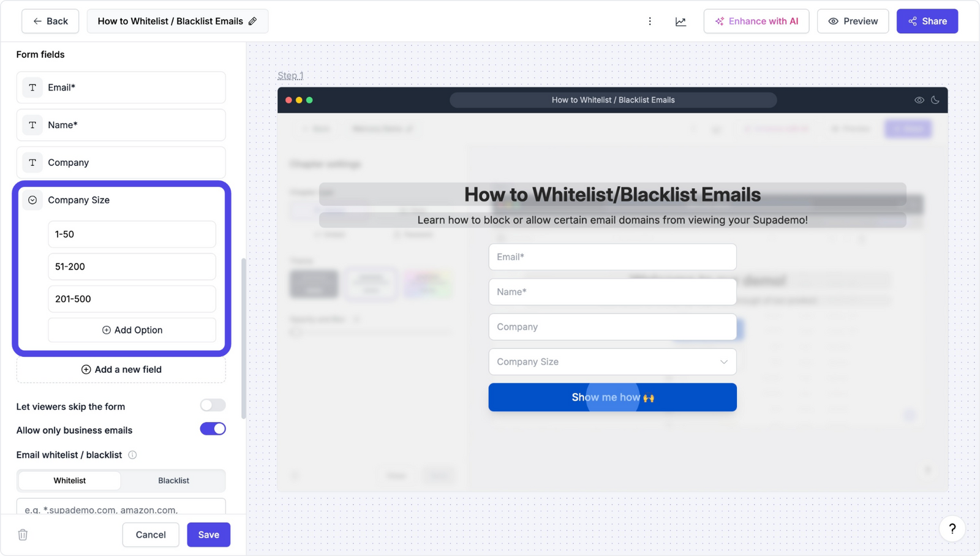The height and width of the screenshot is (556, 980).
Task: Select the Whitelist tab
Action: tap(70, 481)
